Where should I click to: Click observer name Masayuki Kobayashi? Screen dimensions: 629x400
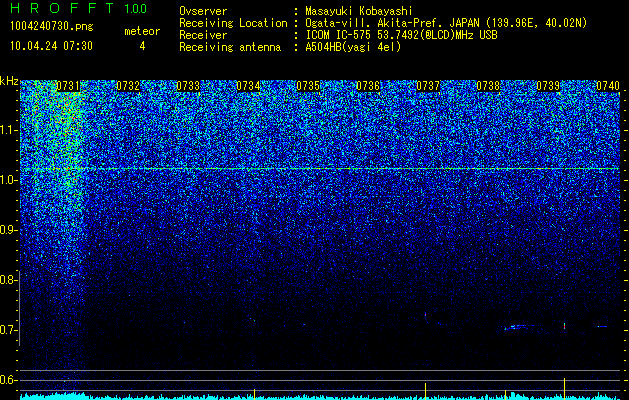pos(359,11)
